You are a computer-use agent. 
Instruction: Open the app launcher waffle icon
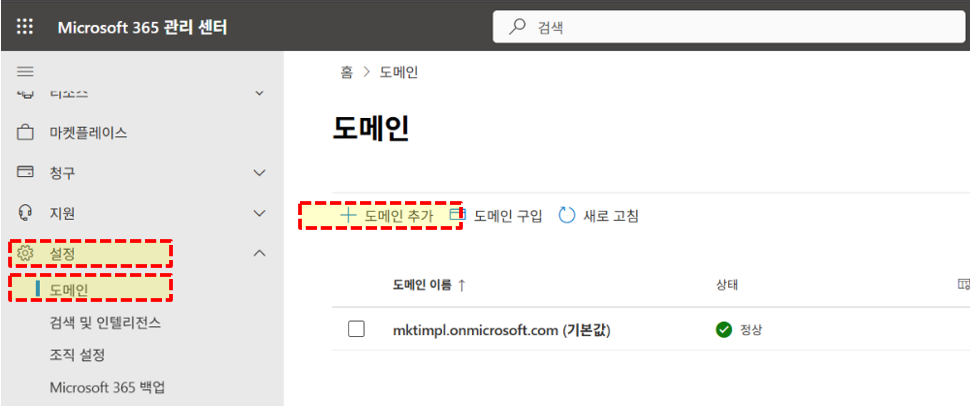(25, 27)
